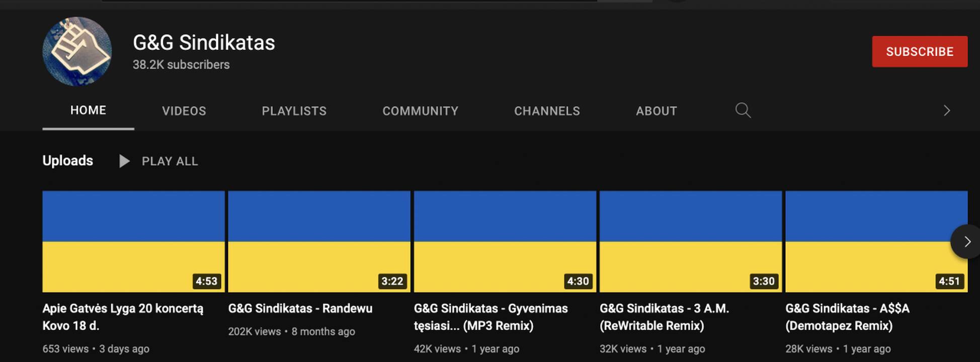The image size is (980, 362).
Task: View the About tab
Action: [657, 111]
